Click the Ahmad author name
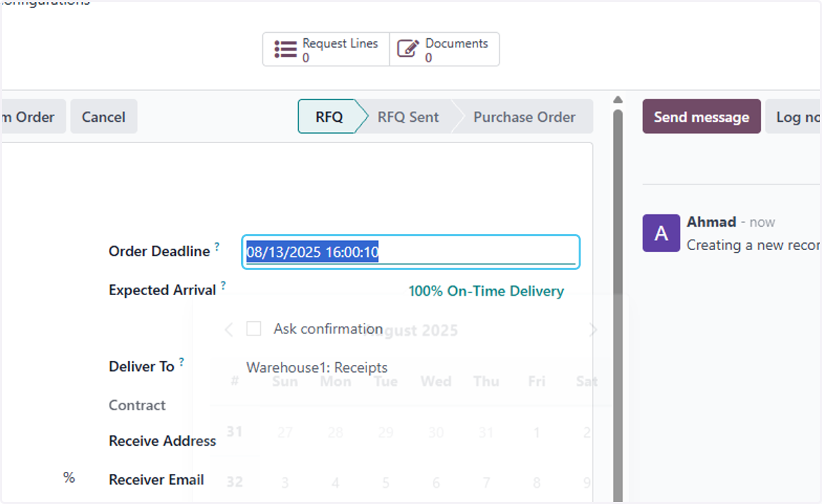 click(711, 222)
